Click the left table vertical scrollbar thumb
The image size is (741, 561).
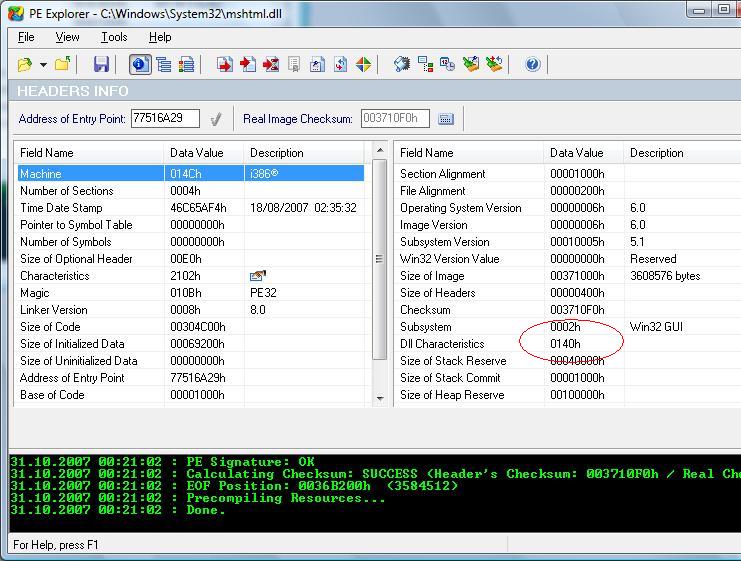coord(380,259)
